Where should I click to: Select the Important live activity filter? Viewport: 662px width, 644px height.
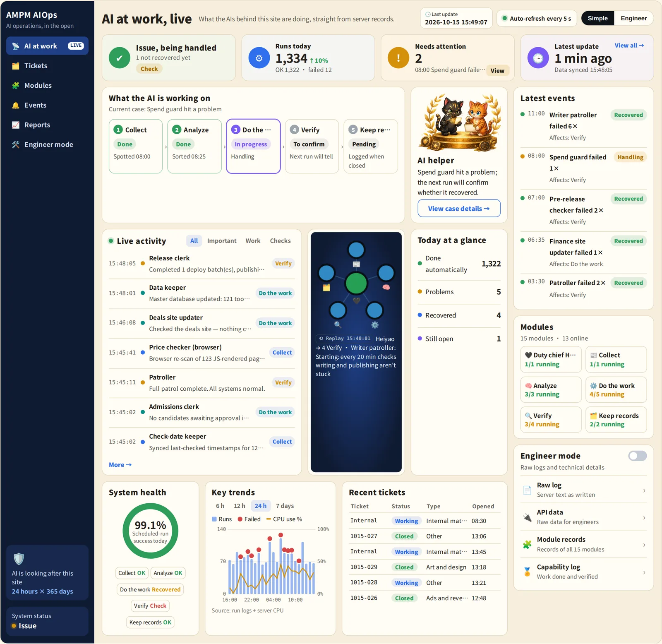[x=222, y=241]
